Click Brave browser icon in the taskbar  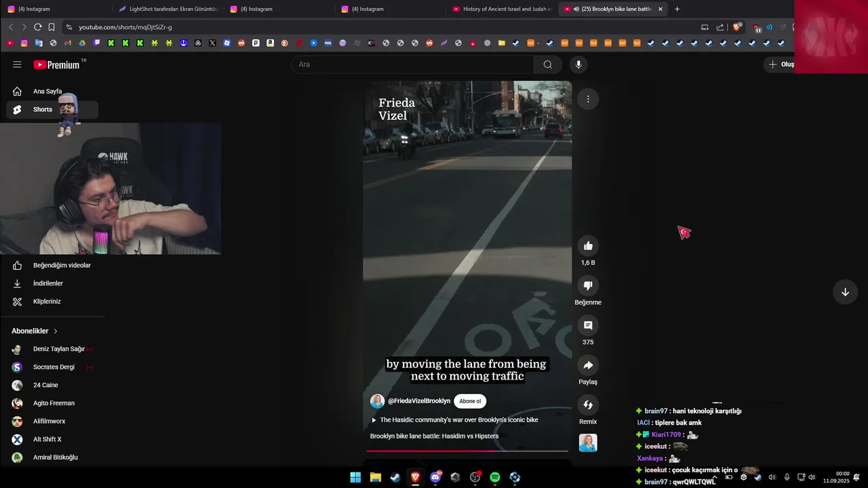tap(415, 477)
